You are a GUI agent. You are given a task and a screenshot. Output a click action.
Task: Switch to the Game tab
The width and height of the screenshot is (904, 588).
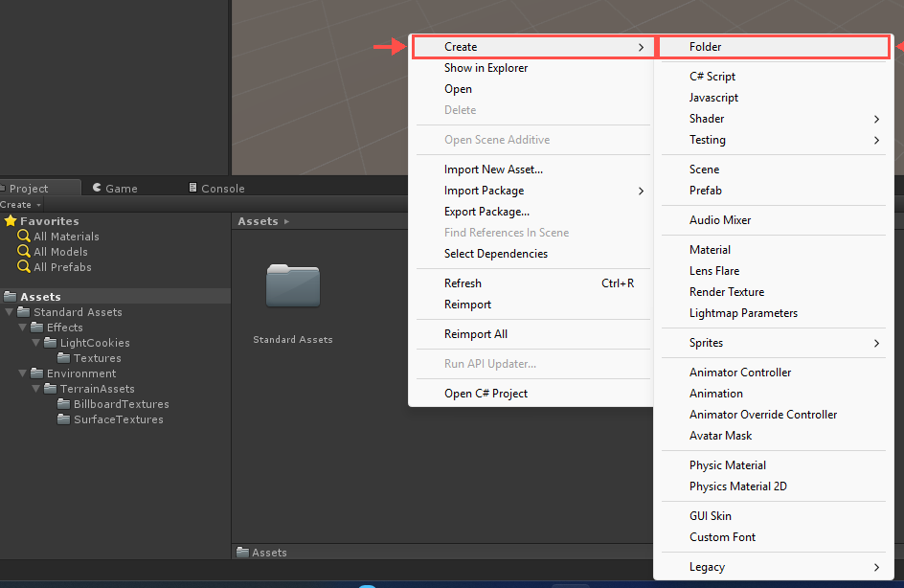[115, 188]
